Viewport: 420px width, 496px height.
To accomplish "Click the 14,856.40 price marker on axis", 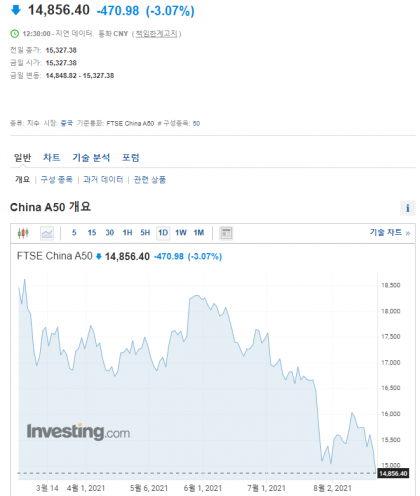I will (x=393, y=473).
